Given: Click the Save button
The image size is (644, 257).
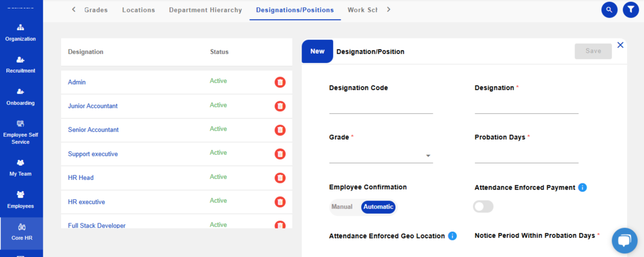Looking at the screenshot, I should click(x=593, y=51).
